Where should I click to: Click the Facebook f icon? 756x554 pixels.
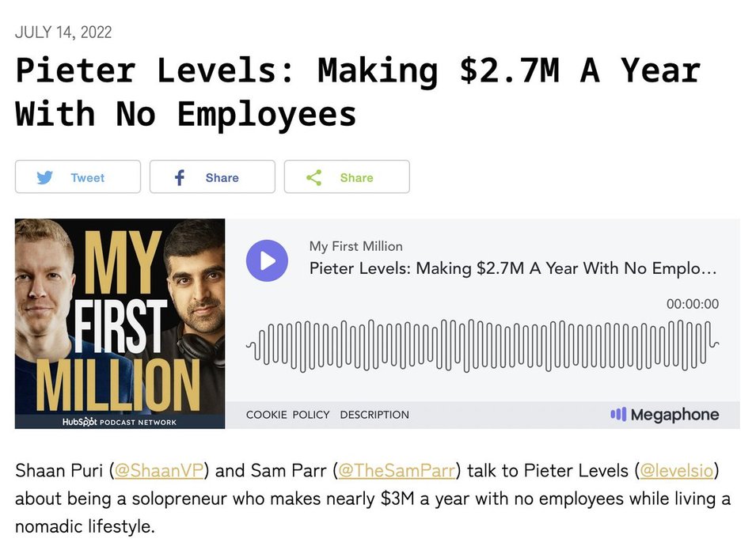[x=180, y=177]
